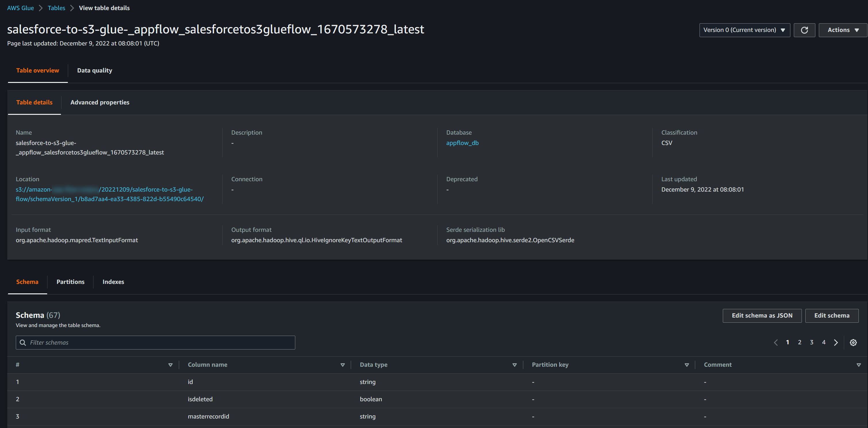Image resolution: width=868 pixels, height=428 pixels.
Task: Sort by Comment column arrow icon
Action: (x=858, y=365)
